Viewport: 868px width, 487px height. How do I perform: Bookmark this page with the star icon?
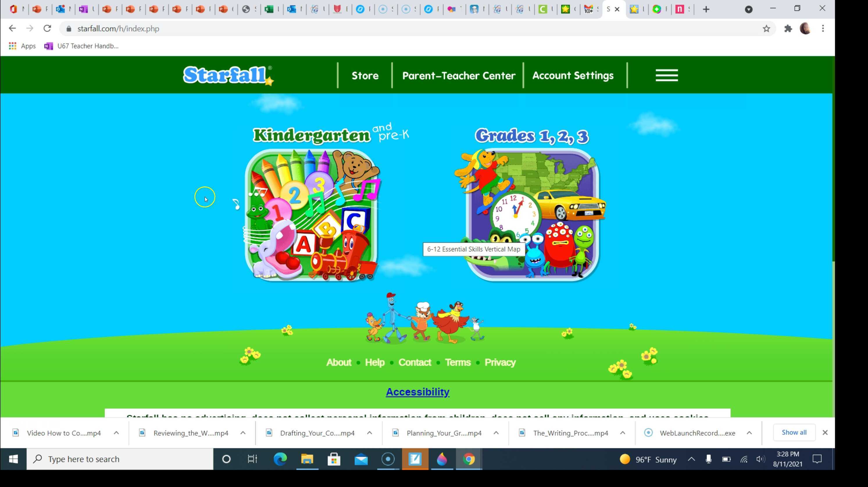[x=766, y=29]
